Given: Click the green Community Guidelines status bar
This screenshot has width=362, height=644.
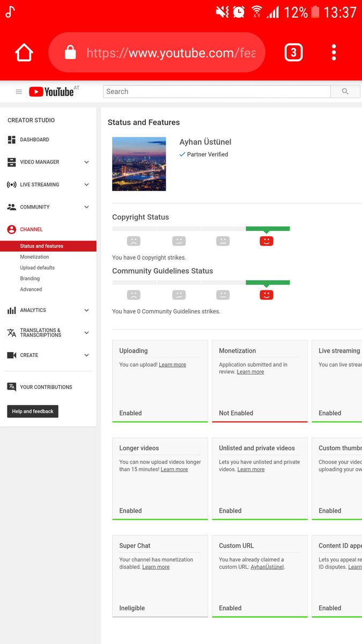Looking at the screenshot, I should pos(268,282).
